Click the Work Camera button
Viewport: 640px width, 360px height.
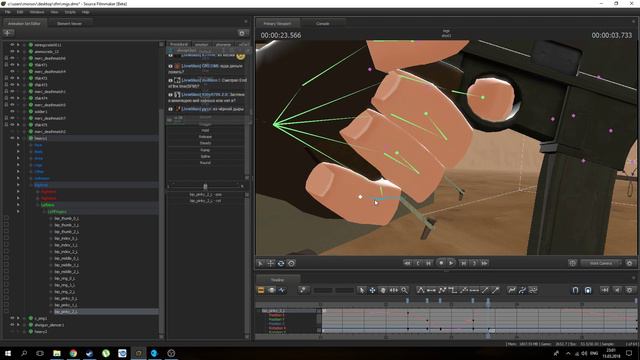pos(601,263)
